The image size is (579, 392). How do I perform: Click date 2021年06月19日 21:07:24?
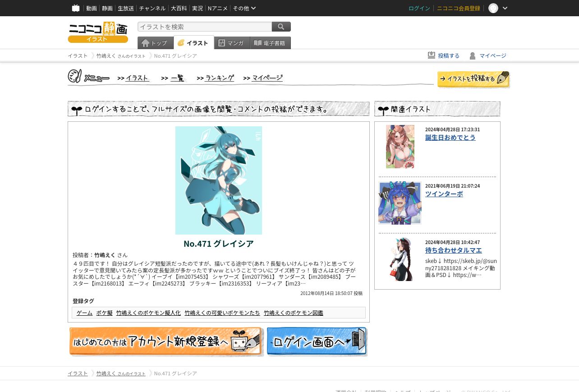pyautogui.click(x=452, y=186)
